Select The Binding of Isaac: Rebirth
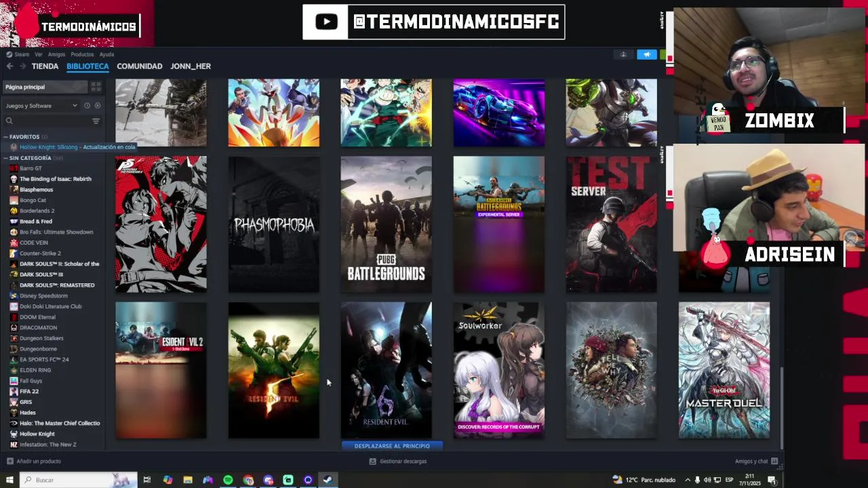The height and width of the screenshot is (488, 868). click(x=55, y=179)
